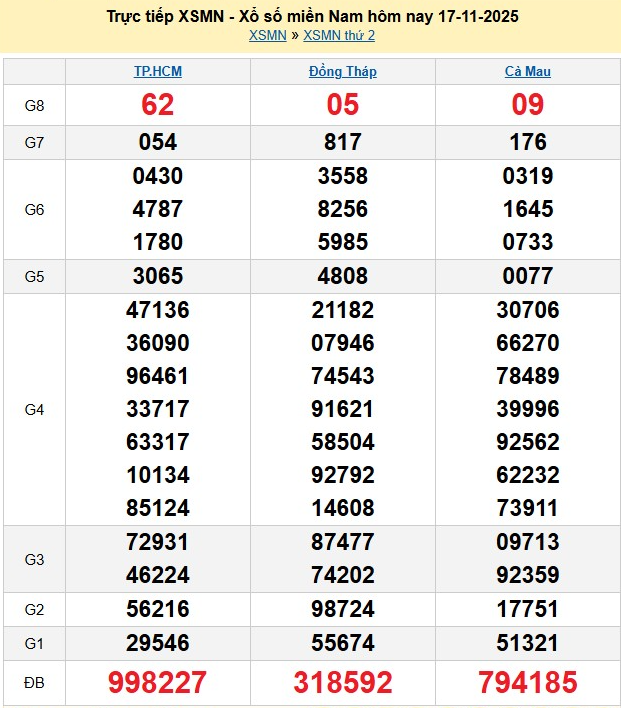Click Cà Mau special prize 794185
The width and height of the screenshot is (621, 708).
click(527, 682)
